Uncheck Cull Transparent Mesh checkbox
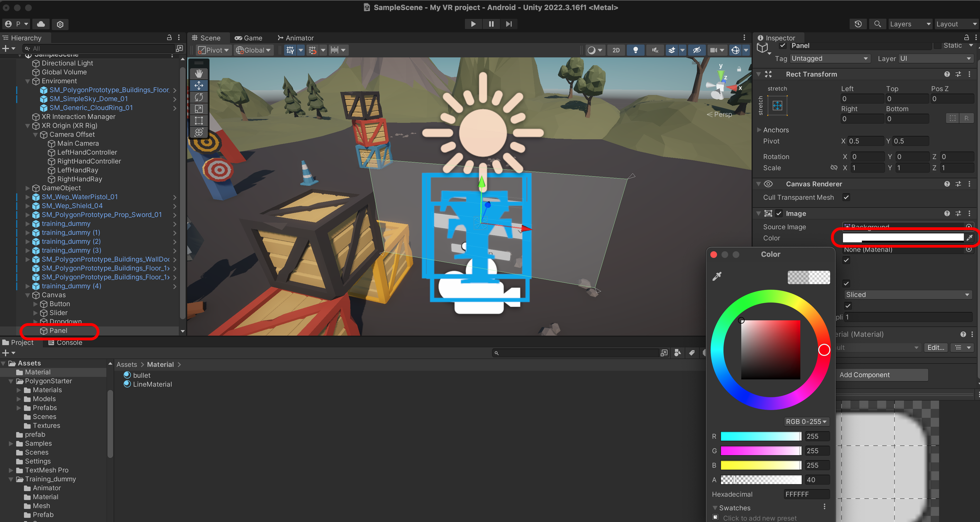The width and height of the screenshot is (980, 522). [846, 197]
